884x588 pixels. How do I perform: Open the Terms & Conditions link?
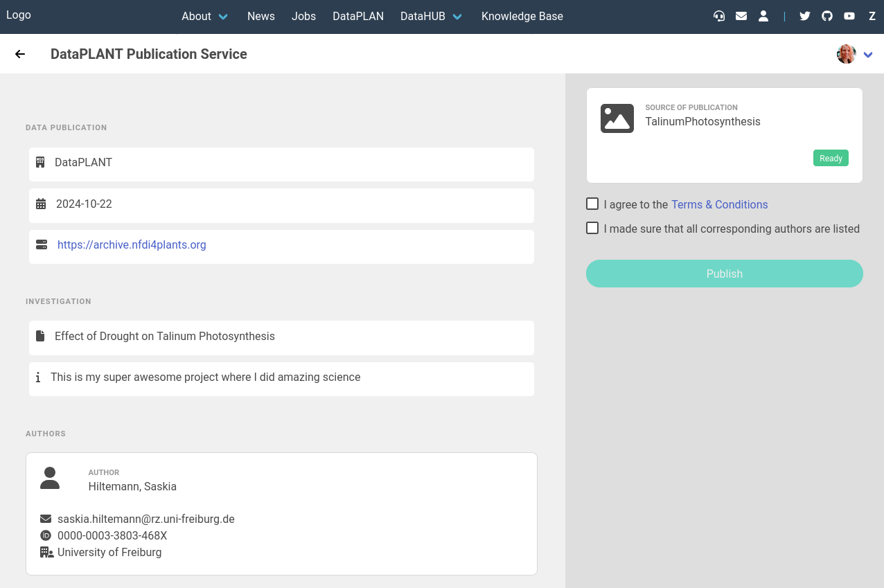(x=720, y=204)
